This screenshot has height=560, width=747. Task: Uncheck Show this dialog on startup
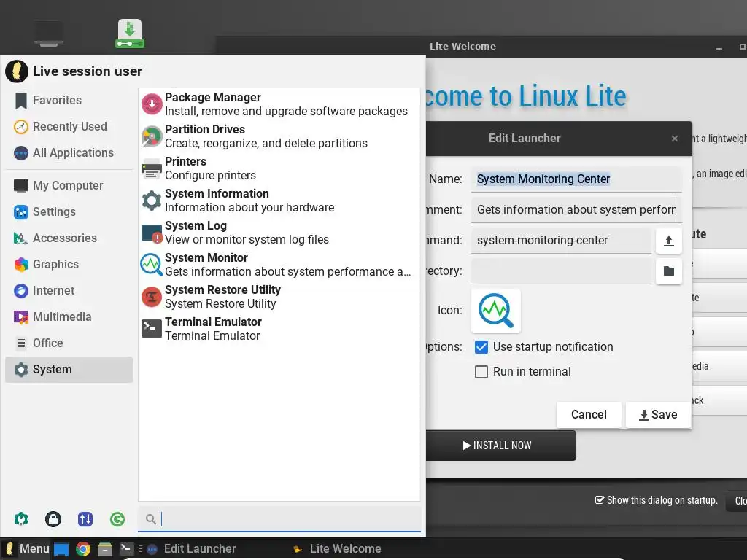pyautogui.click(x=600, y=500)
